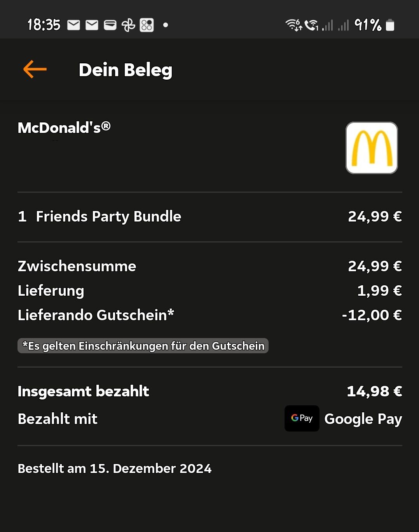This screenshot has width=419, height=532.
Task: Tap the Dein Beleg header title
Action: pos(125,70)
